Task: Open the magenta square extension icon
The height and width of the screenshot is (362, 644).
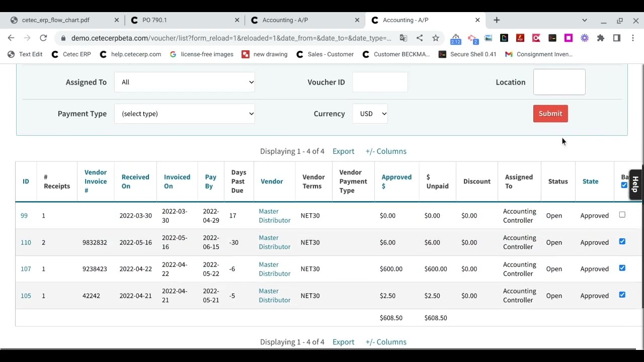Action: click(x=569, y=38)
